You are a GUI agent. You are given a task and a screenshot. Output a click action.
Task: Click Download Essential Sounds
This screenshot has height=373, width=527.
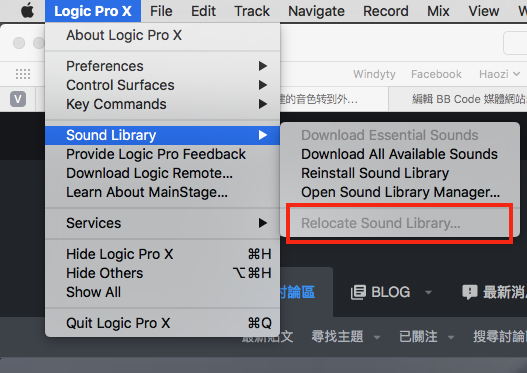click(400, 135)
